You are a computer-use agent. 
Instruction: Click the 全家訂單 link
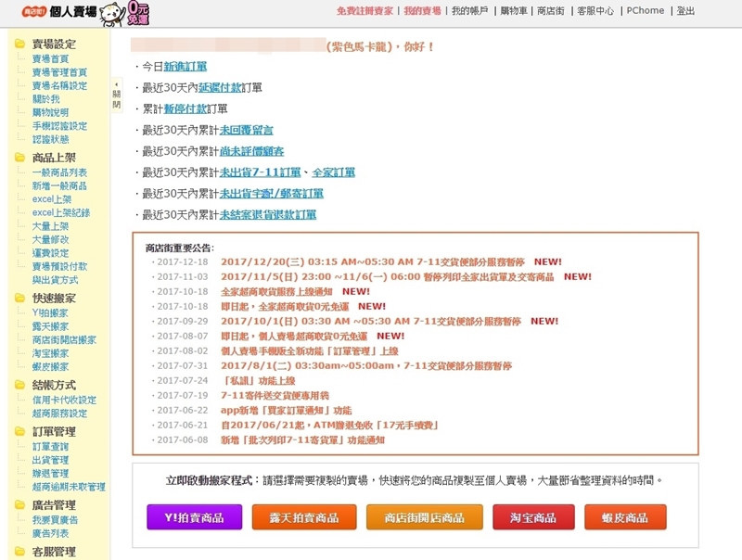coord(333,172)
